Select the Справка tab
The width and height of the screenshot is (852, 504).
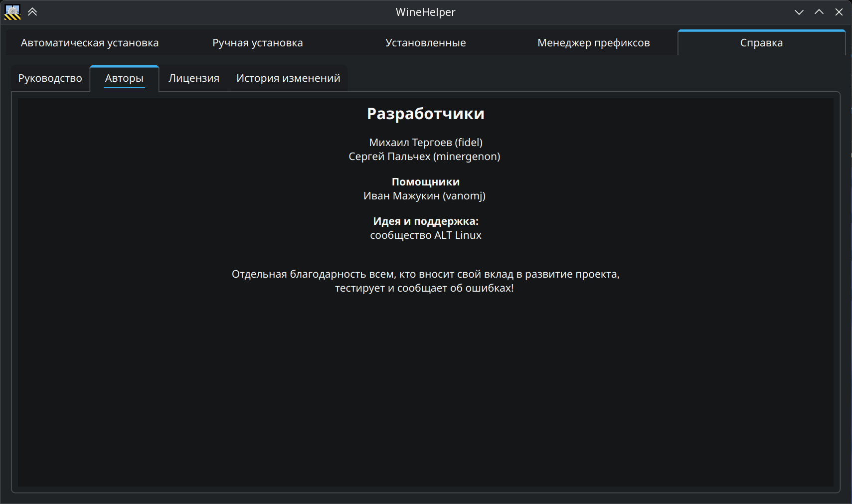pos(761,43)
